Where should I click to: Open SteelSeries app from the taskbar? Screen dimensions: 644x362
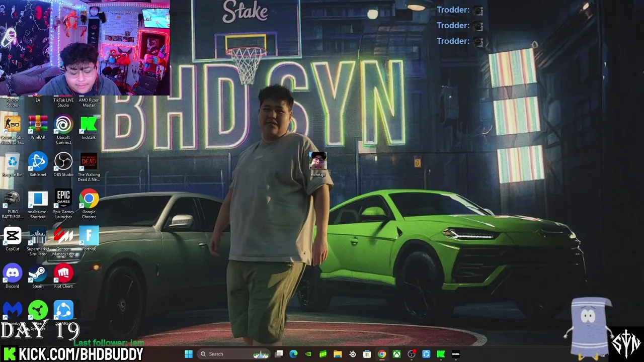point(353,354)
